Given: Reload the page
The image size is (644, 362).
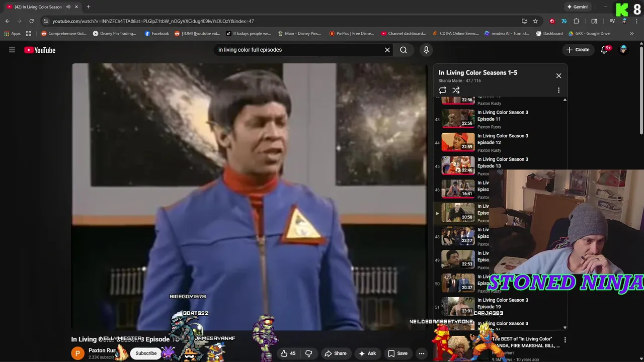Looking at the screenshot, I should (x=31, y=21).
